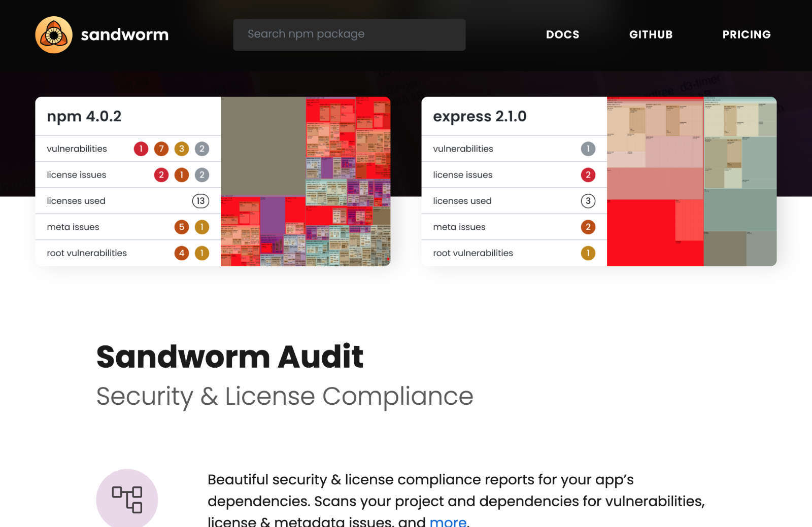This screenshot has height=527, width=812.
Task: Open the npm 4.0.2 report title
Action: point(84,116)
